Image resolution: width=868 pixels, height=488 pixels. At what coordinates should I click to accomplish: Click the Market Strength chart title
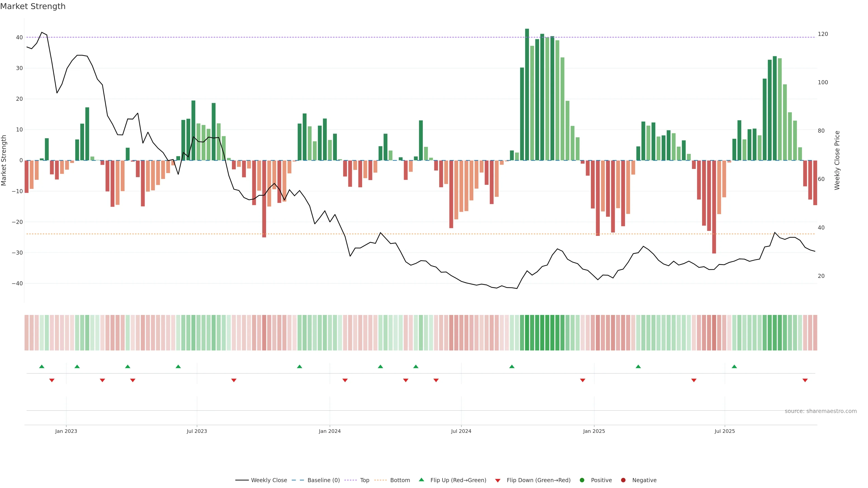[x=33, y=6]
